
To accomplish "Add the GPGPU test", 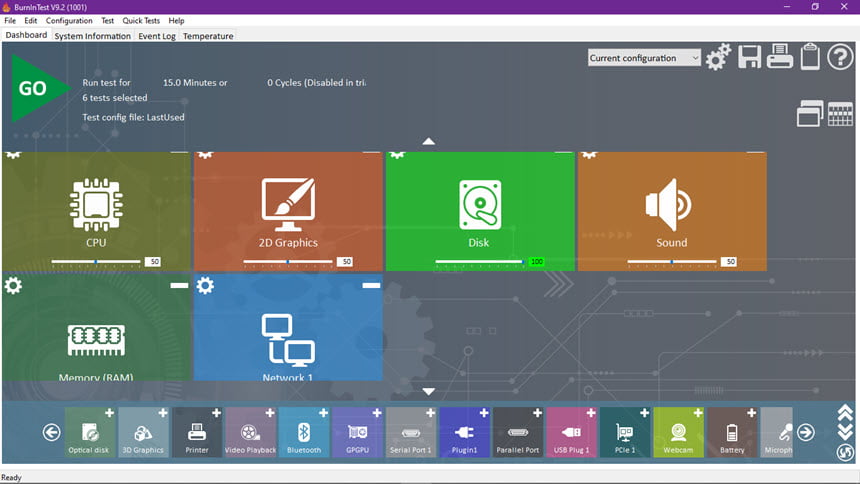I will (x=377, y=413).
